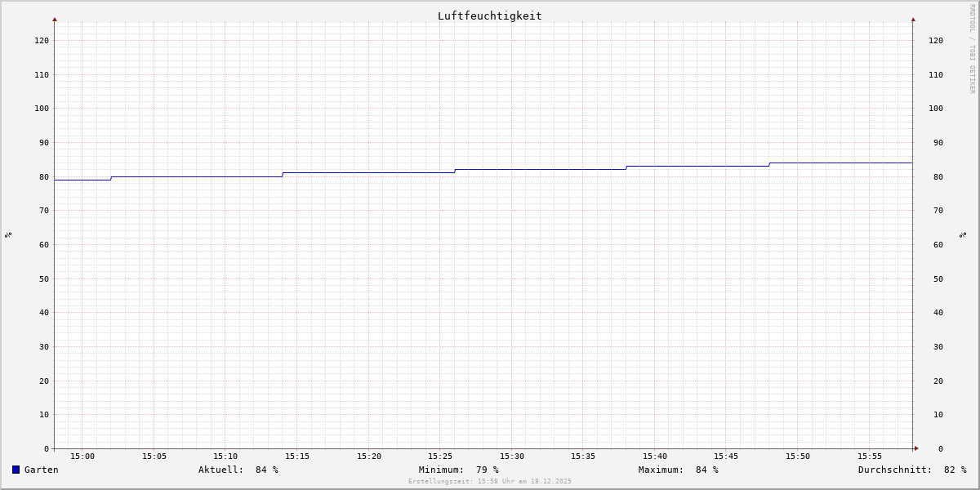Click the 110 label on left axis
Viewport: 980px width, 490px height.
[x=42, y=75]
